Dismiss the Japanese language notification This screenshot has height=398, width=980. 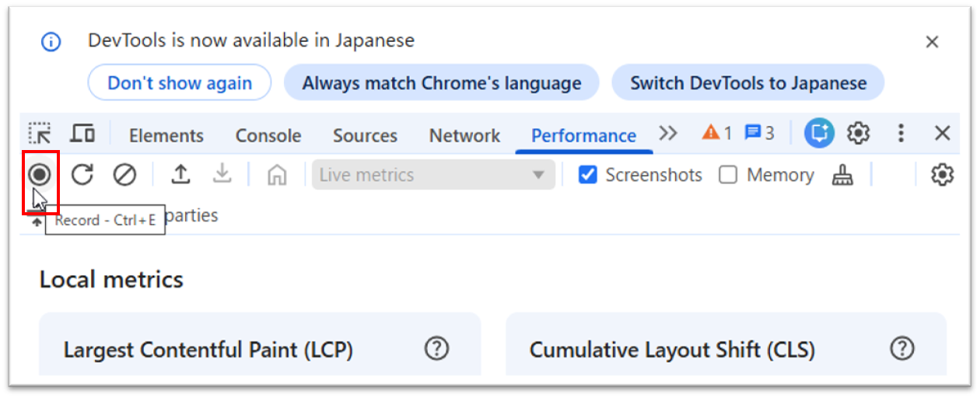point(932,42)
